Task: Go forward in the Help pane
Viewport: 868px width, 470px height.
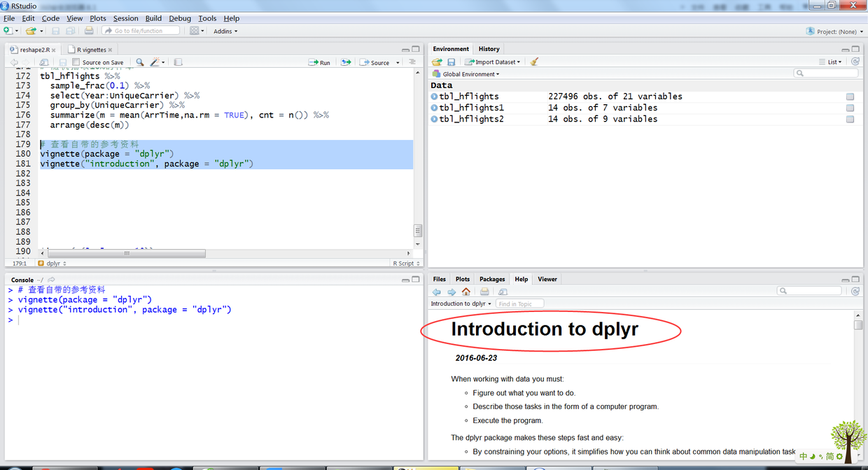Action: tap(451, 292)
